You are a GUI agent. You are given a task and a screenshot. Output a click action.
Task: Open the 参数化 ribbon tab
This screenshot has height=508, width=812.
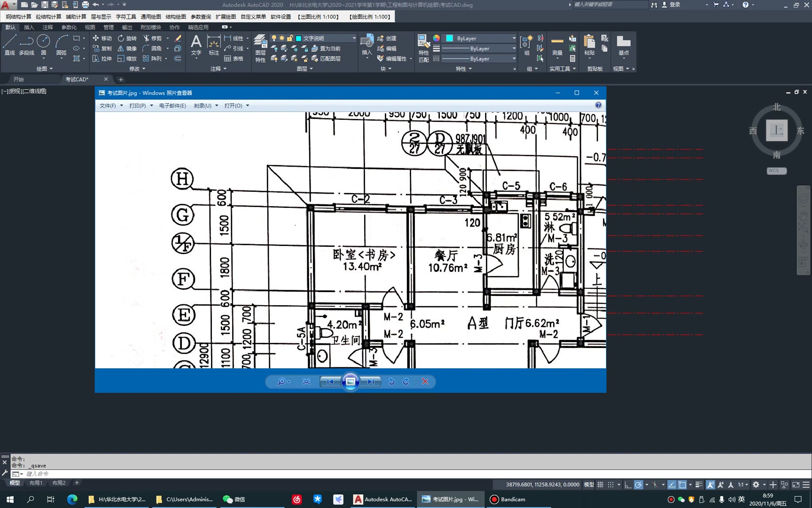coord(69,27)
